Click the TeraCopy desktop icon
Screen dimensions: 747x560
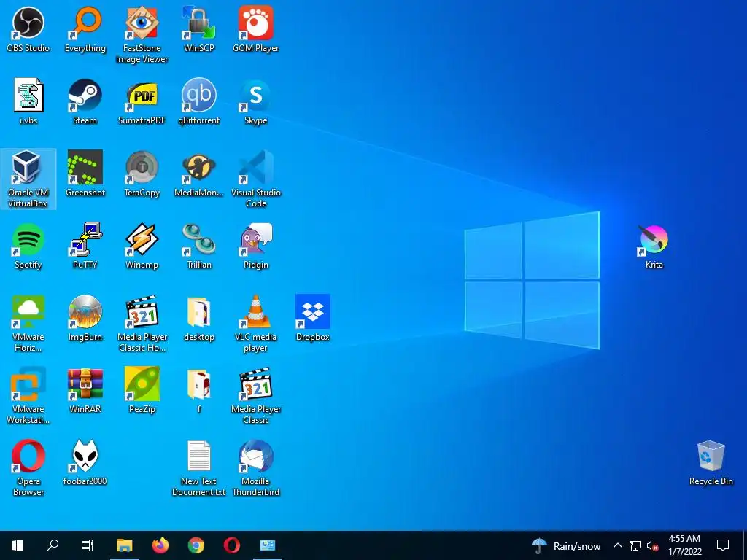[142, 174]
